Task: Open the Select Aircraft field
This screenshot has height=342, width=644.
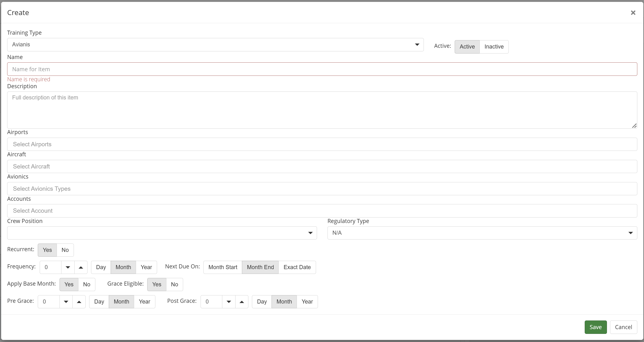Action: (322, 167)
